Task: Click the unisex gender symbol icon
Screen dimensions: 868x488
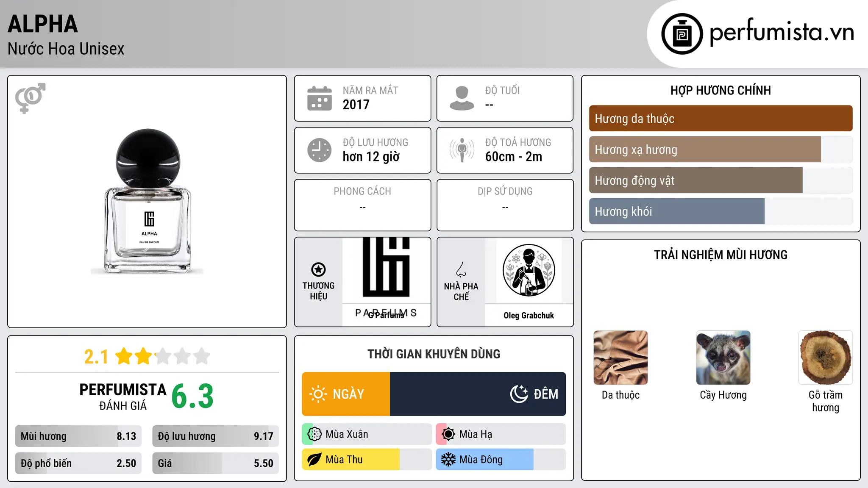Action: 30,98
